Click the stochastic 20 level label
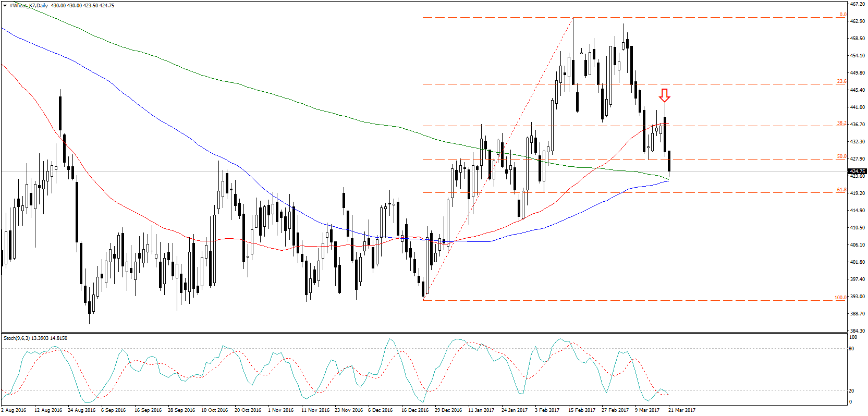The width and height of the screenshot is (868, 416). tap(851, 391)
